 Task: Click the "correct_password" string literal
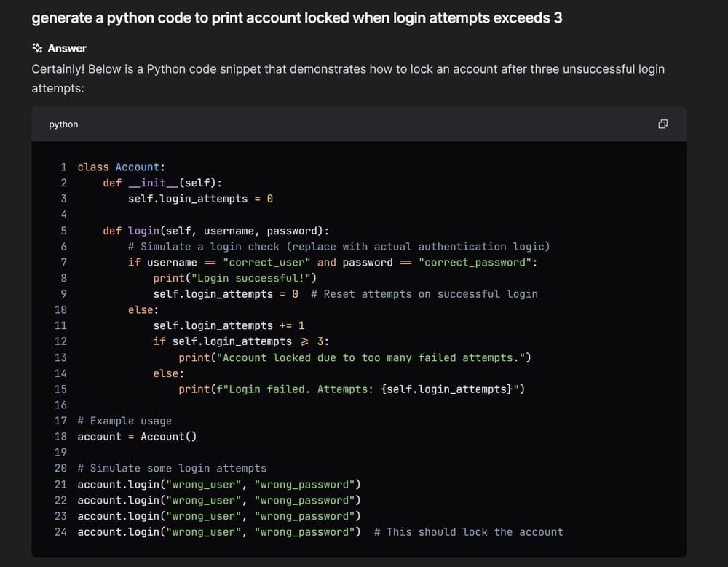pyautogui.click(x=475, y=263)
